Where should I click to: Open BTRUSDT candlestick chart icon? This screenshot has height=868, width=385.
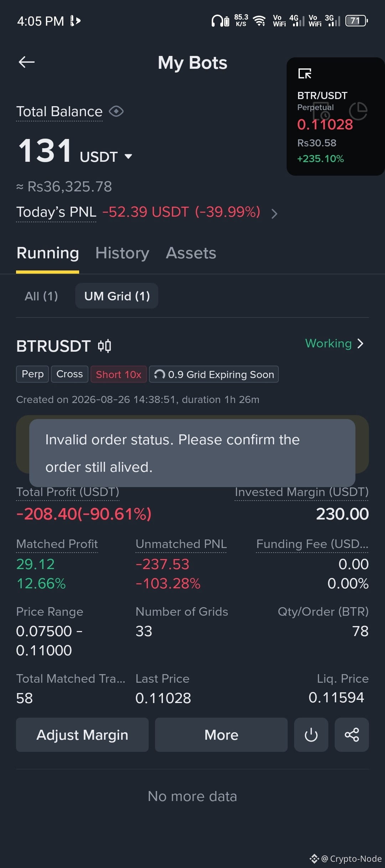point(104,346)
